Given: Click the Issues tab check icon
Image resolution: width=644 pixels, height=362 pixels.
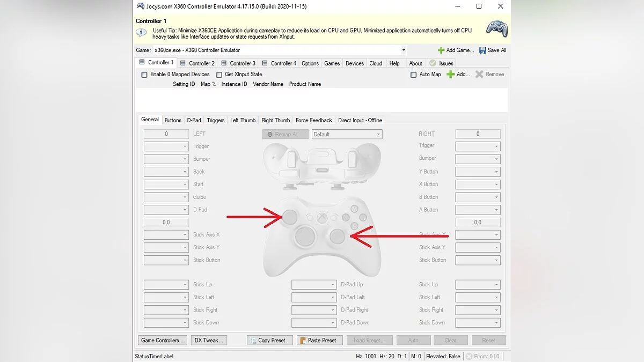Looking at the screenshot, I should (433, 63).
